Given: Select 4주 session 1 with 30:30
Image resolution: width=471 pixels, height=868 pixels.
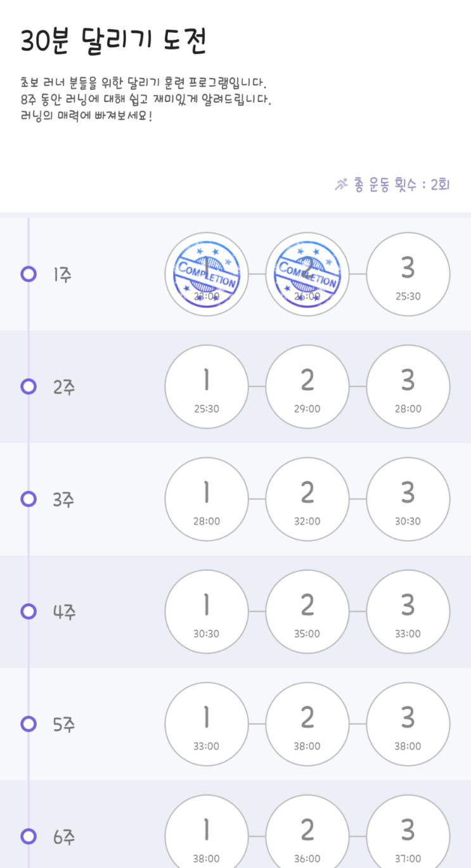Looking at the screenshot, I should (206, 611).
